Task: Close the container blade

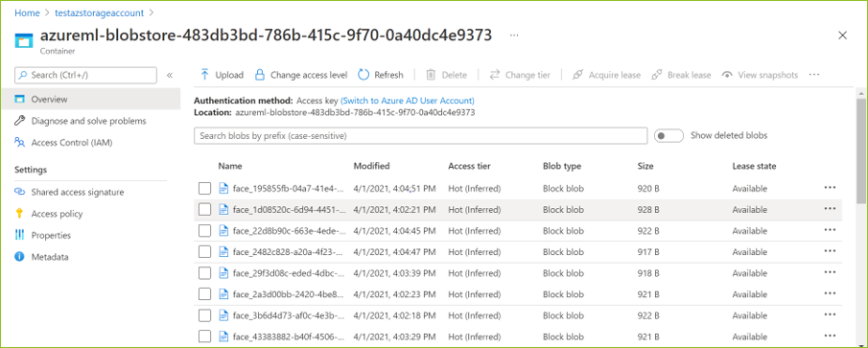Action: click(x=842, y=35)
